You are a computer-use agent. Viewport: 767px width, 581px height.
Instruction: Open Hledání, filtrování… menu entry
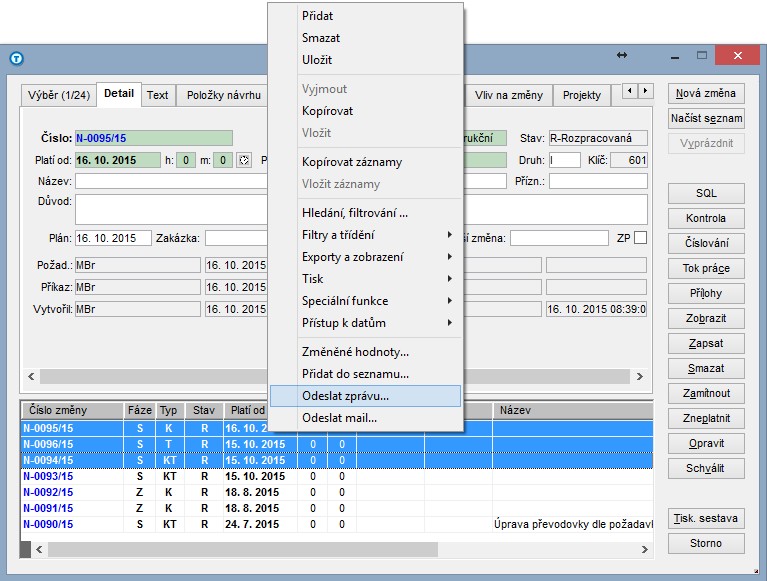[x=365, y=213]
